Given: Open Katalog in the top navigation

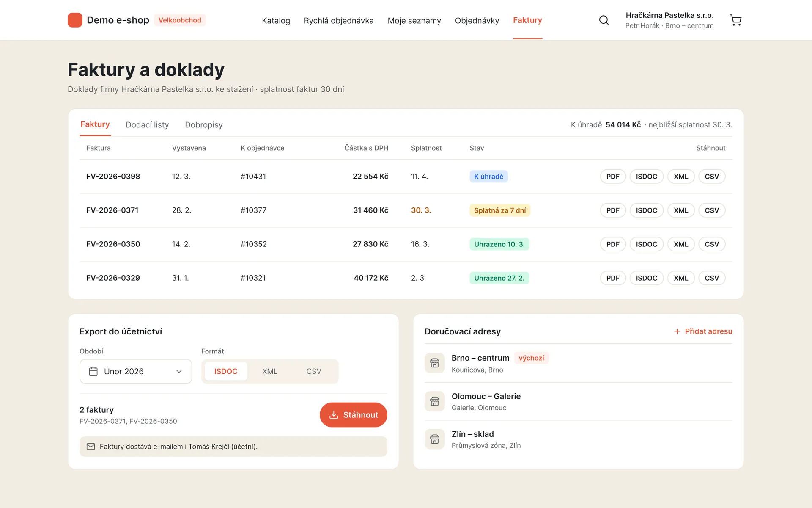Looking at the screenshot, I should tap(276, 20).
